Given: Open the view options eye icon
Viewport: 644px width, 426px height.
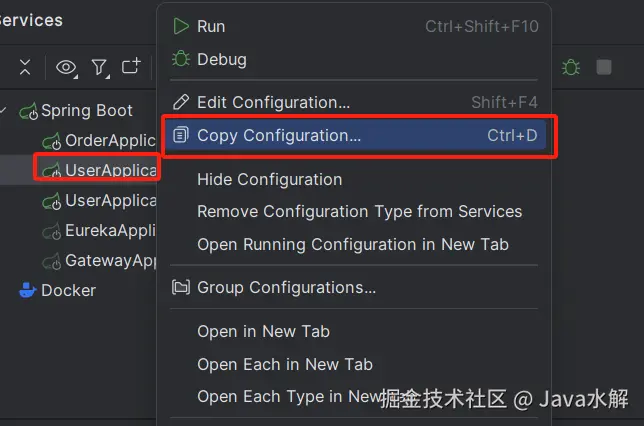Looking at the screenshot, I should [66, 67].
